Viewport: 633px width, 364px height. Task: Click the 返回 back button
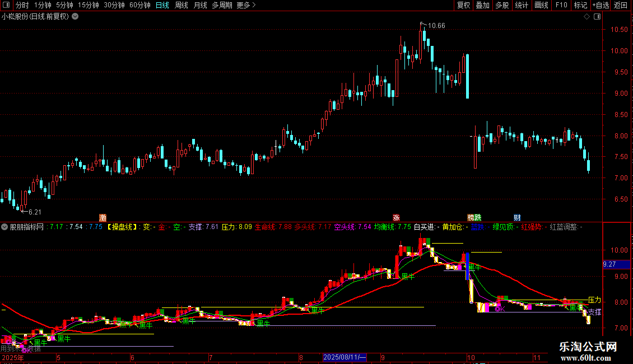click(621, 5)
